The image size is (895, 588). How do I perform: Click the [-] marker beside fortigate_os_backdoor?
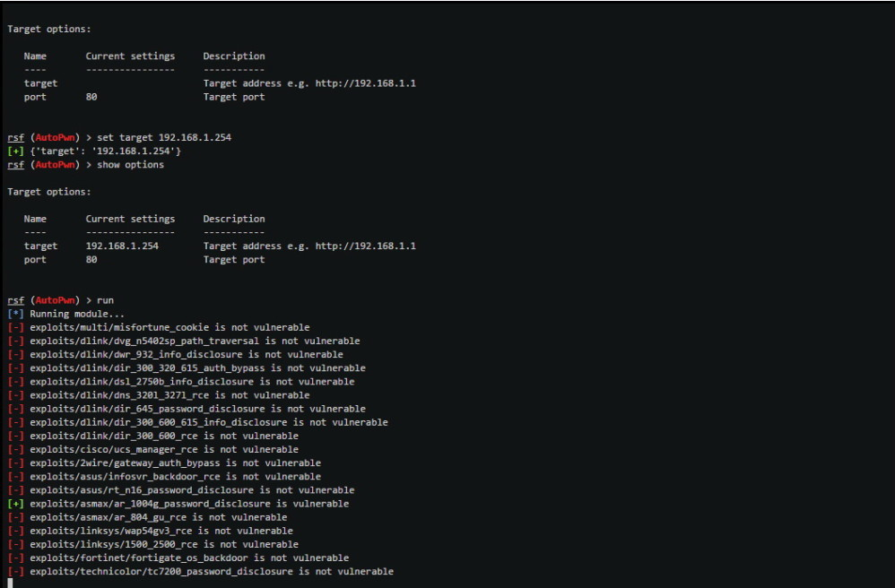coord(15,558)
